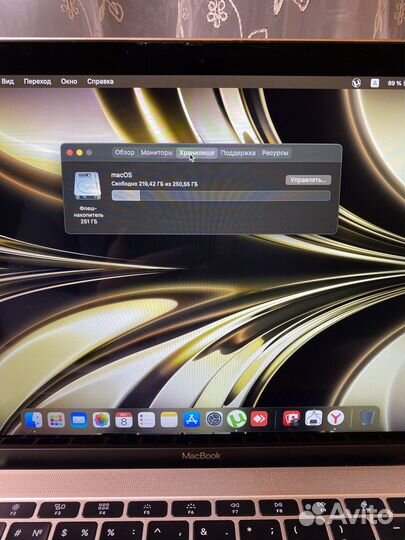Open Finder from the dock
Screen dimensions: 405x540
33,420
